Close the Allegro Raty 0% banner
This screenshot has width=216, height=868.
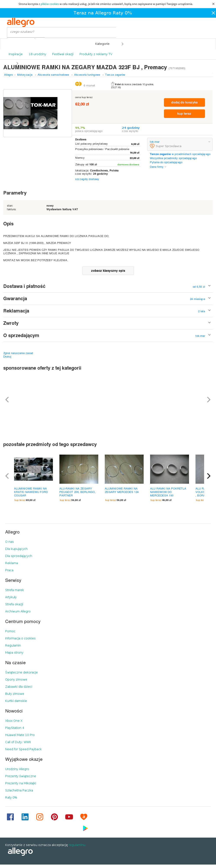[x=213, y=13]
